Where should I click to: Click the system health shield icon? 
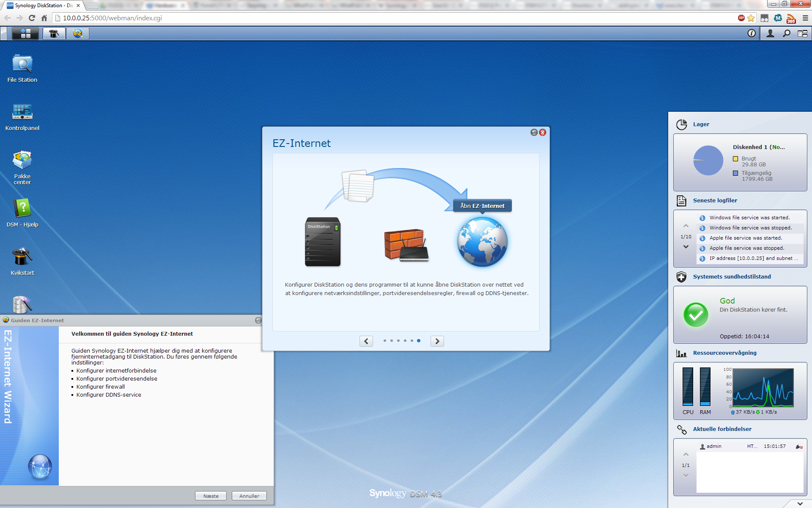point(681,277)
